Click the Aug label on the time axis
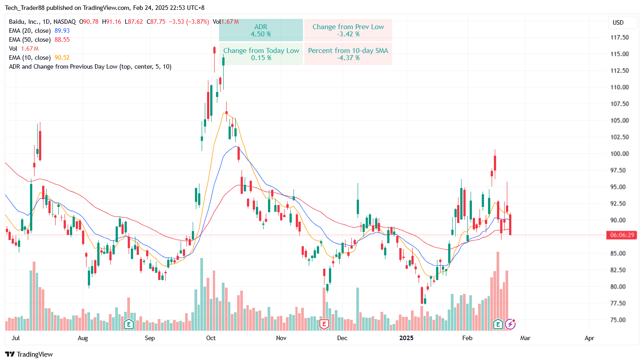The image size is (644, 363). tap(82, 338)
